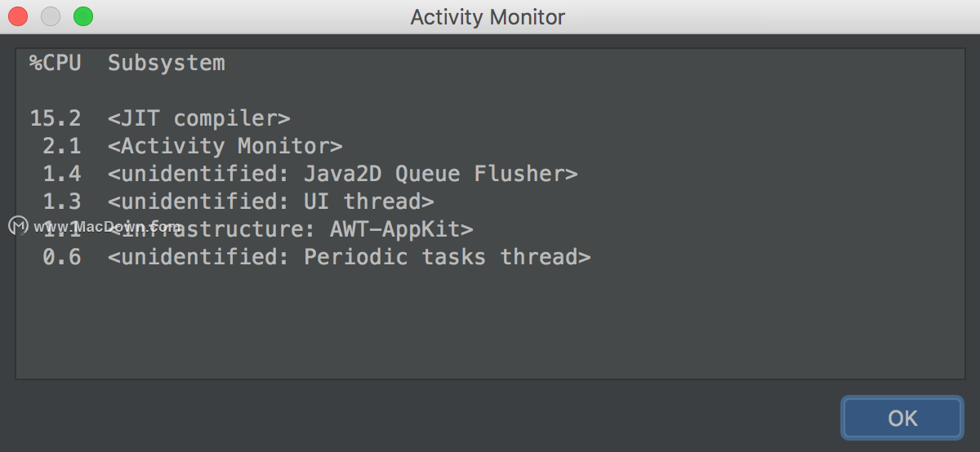
Task: Zoom window with the green button
Action: 83,16
